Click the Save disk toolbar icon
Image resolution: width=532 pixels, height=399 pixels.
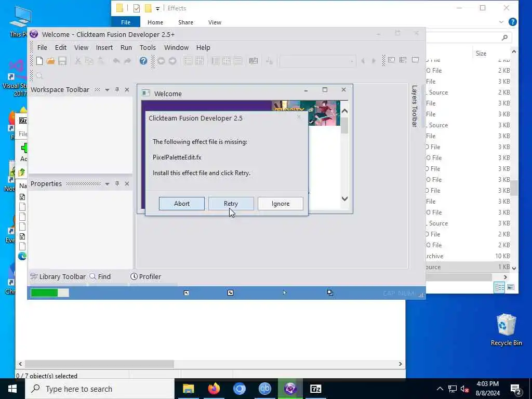point(62,61)
